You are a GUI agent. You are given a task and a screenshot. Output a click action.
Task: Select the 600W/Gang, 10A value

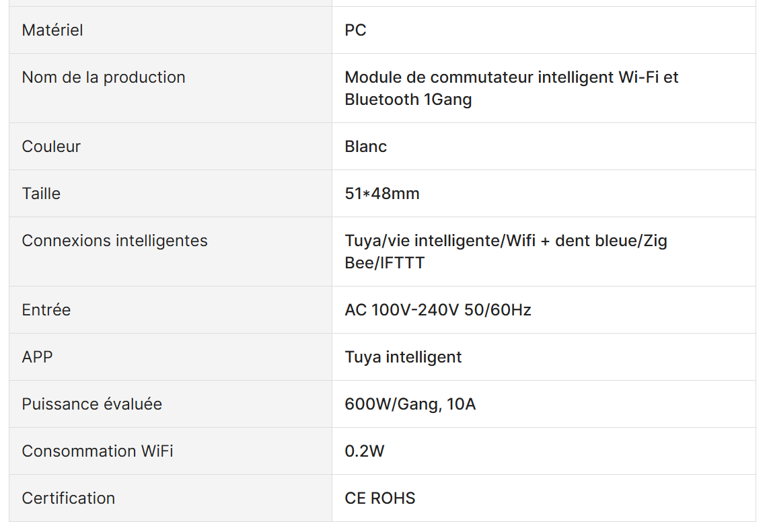coord(410,404)
